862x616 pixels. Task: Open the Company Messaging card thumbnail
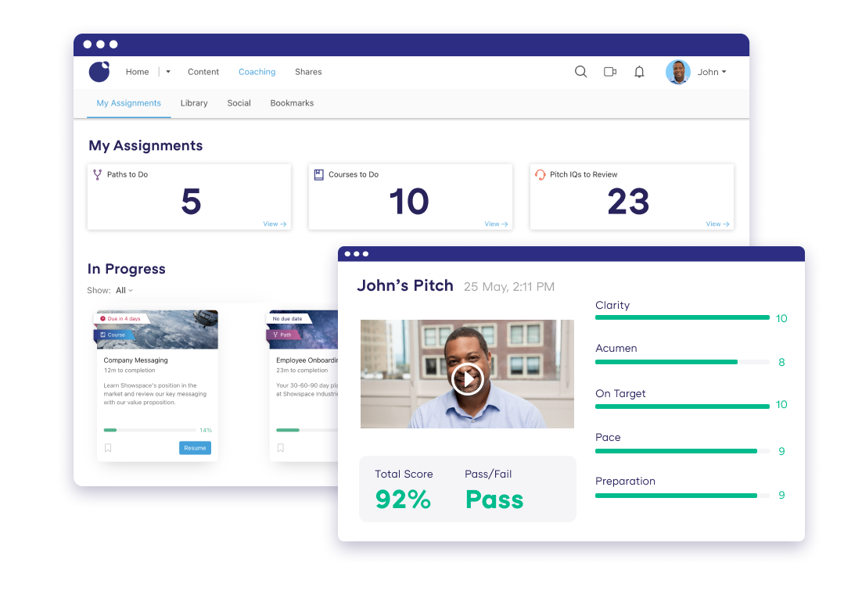[x=157, y=330]
